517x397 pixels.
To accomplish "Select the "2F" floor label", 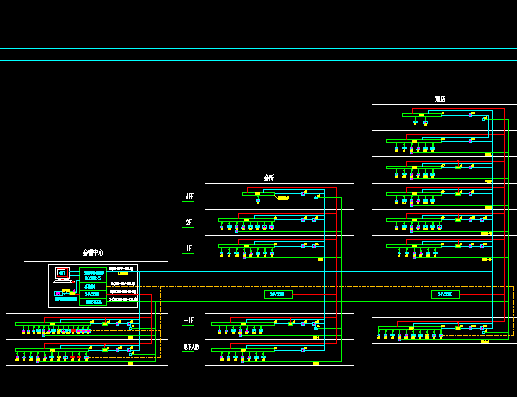I will coord(188,222).
